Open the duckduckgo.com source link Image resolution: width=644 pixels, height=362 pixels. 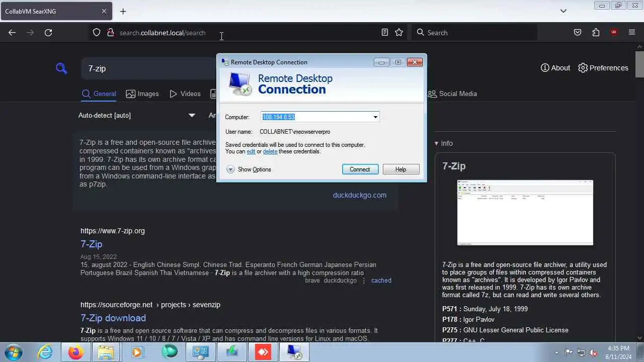(x=360, y=195)
